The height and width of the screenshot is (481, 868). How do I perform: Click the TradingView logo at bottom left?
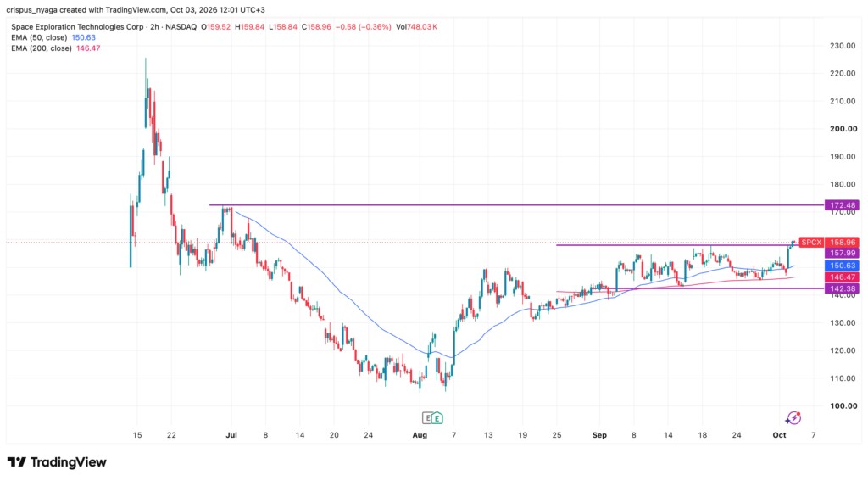tap(57, 462)
